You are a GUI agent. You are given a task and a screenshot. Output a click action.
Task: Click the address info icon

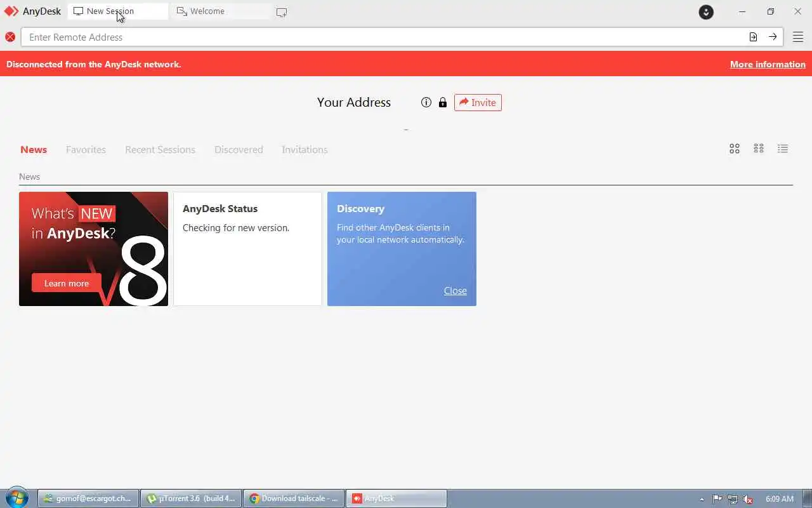(426, 102)
